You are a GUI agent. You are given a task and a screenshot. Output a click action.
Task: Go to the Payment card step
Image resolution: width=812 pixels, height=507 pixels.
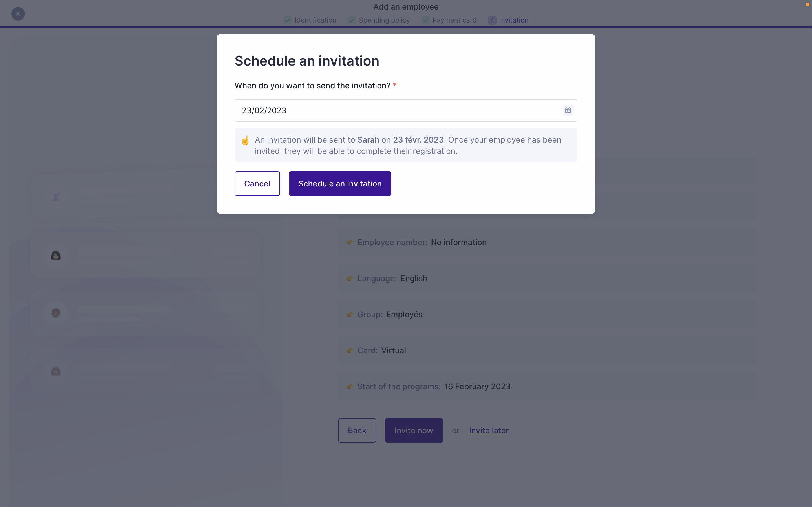point(454,20)
